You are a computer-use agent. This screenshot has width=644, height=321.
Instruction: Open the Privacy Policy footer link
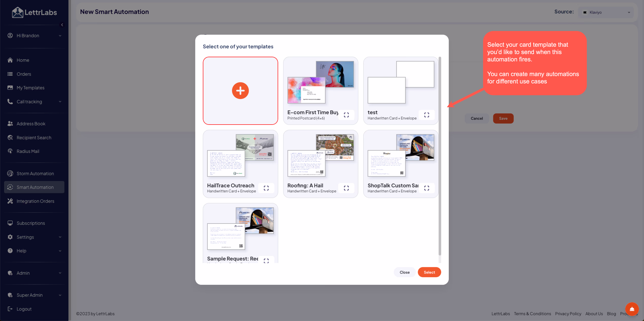tap(568, 314)
